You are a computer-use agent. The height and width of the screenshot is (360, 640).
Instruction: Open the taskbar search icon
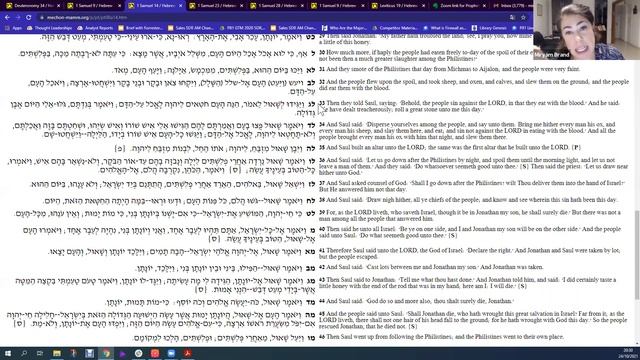pos(24,353)
